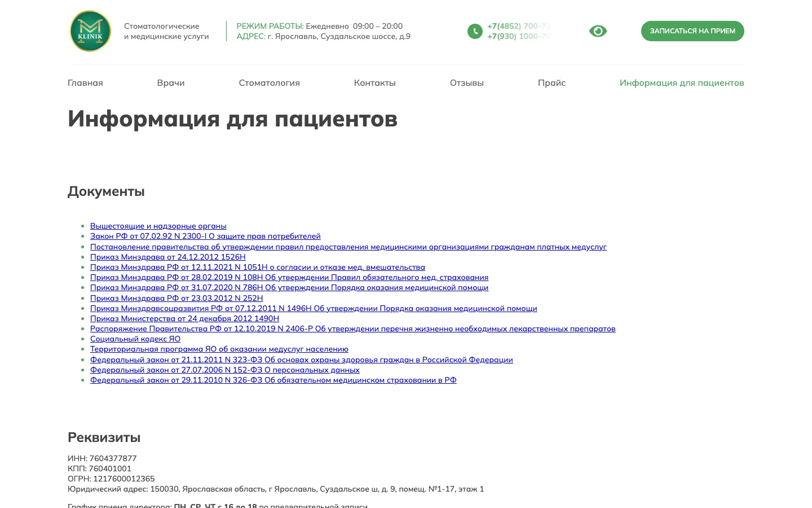This screenshot has width=812, height=508.
Task: Open Приказ Минздрава N 786Н link
Action: [289, 287]
